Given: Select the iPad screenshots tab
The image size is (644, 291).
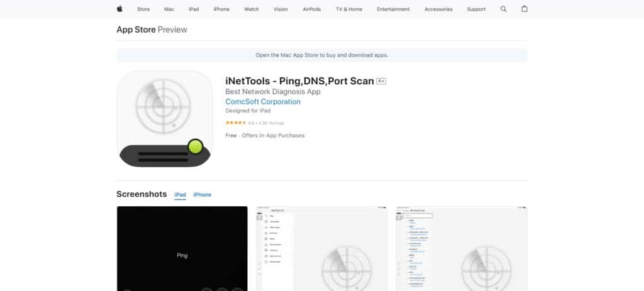Looking at the screenshot, I should pos(180,195).
